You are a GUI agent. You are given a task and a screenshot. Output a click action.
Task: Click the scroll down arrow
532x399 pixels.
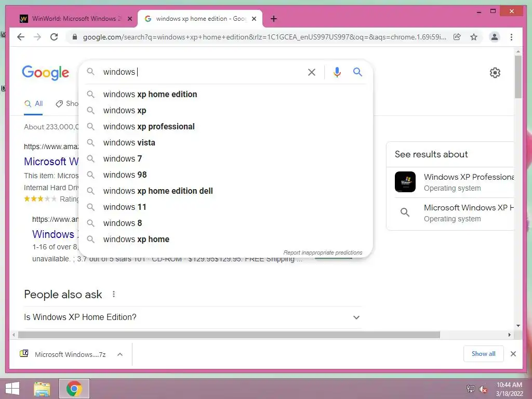(x=518, y=326)
